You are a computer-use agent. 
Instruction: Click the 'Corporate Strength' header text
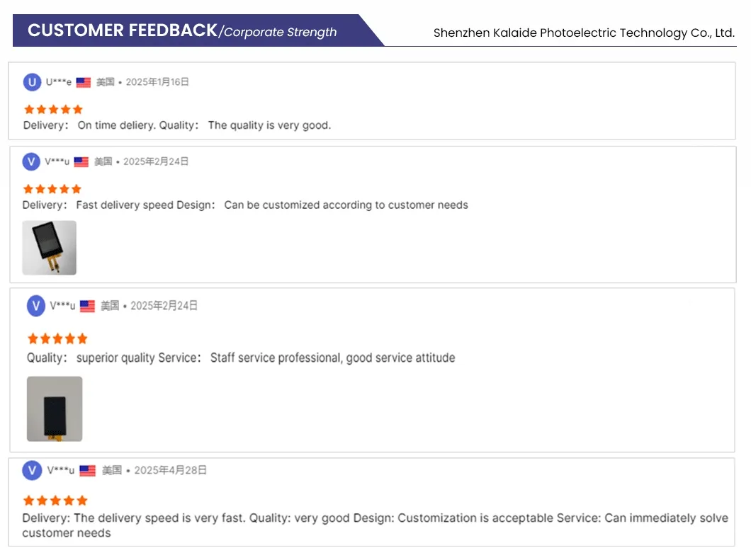click(x=280, y=32)
